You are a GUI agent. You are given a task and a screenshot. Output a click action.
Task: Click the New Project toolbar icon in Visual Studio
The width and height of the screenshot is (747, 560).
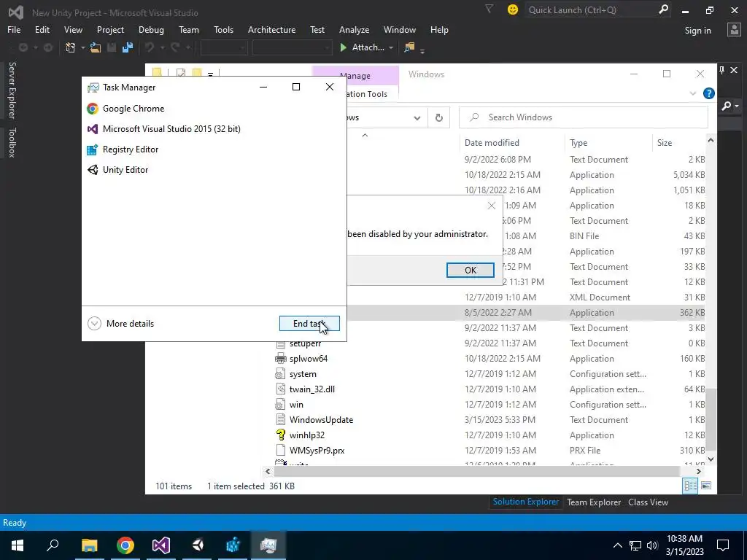71,47
